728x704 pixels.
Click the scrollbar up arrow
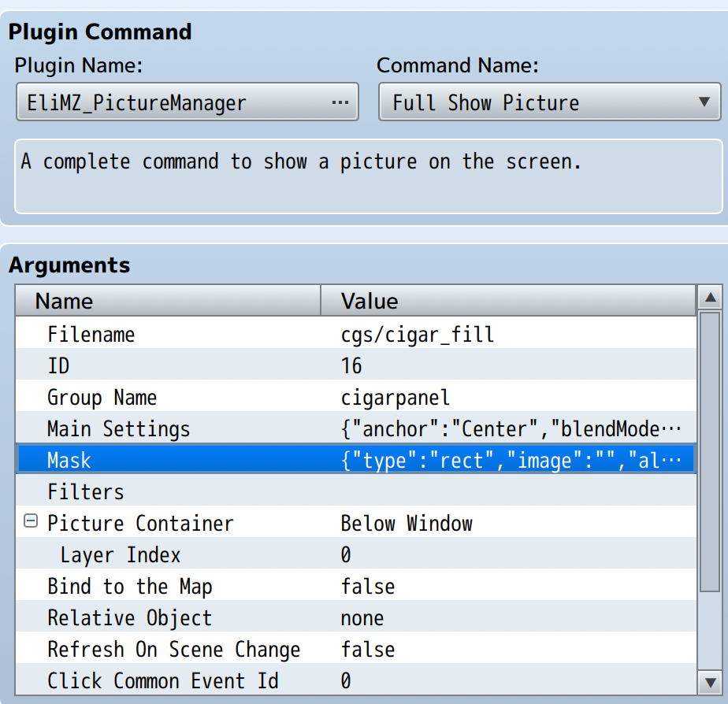click(x=710, y=298)
